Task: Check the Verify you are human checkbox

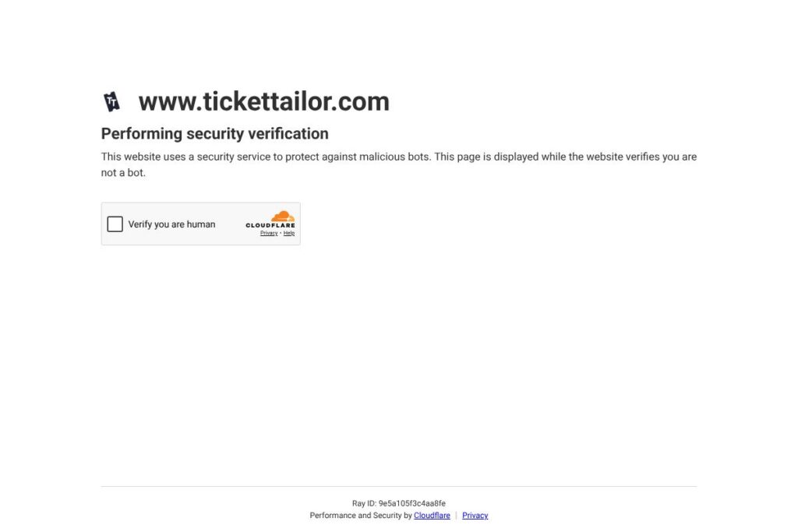Action: point(115,224)
